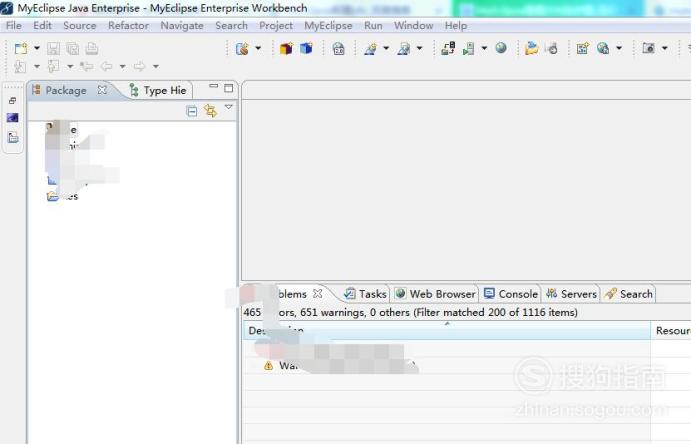Open the Forward history dropdown arrow

(x=156, y=67)
